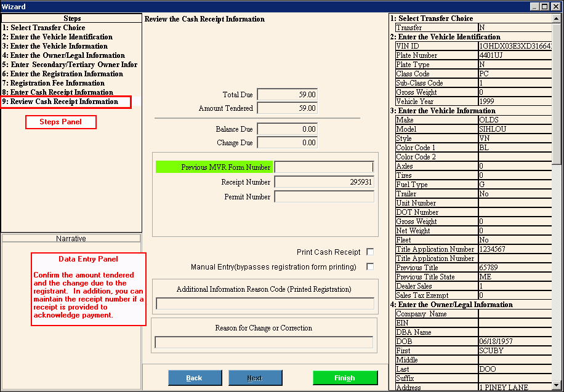
Task: Click the '4: Enter the Owner/Legal Information' summary heading
Action: [452, 305]
